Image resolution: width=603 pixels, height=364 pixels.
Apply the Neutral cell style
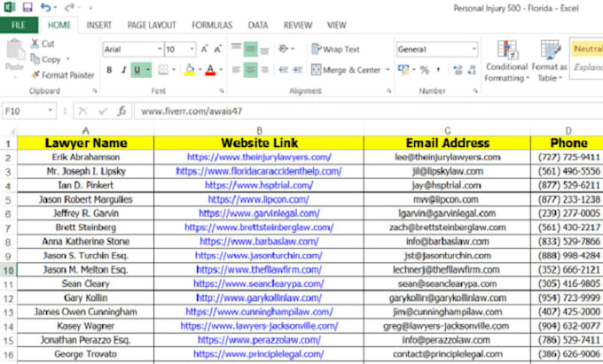(587, 49)
